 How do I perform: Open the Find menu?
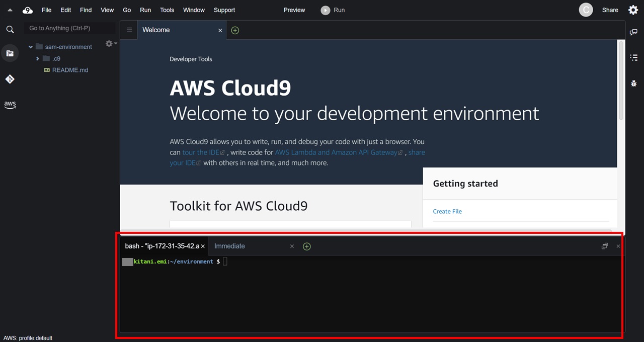tap(86, 10)
